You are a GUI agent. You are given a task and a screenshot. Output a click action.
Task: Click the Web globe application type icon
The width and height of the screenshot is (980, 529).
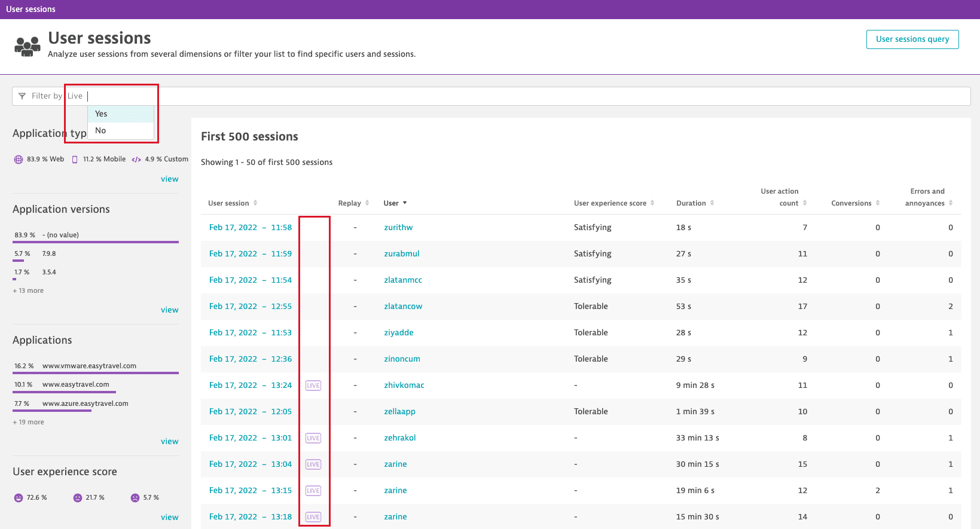[x=19, y=160]
